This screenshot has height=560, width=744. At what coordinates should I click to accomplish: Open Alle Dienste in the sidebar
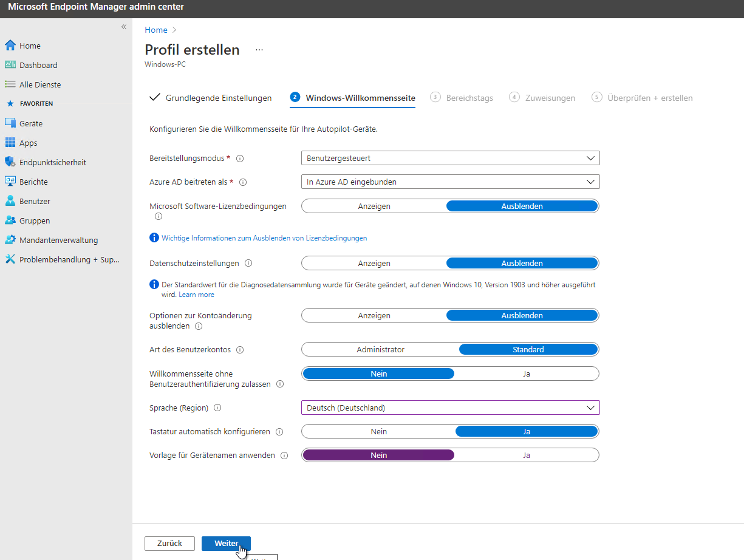(40, 84)
